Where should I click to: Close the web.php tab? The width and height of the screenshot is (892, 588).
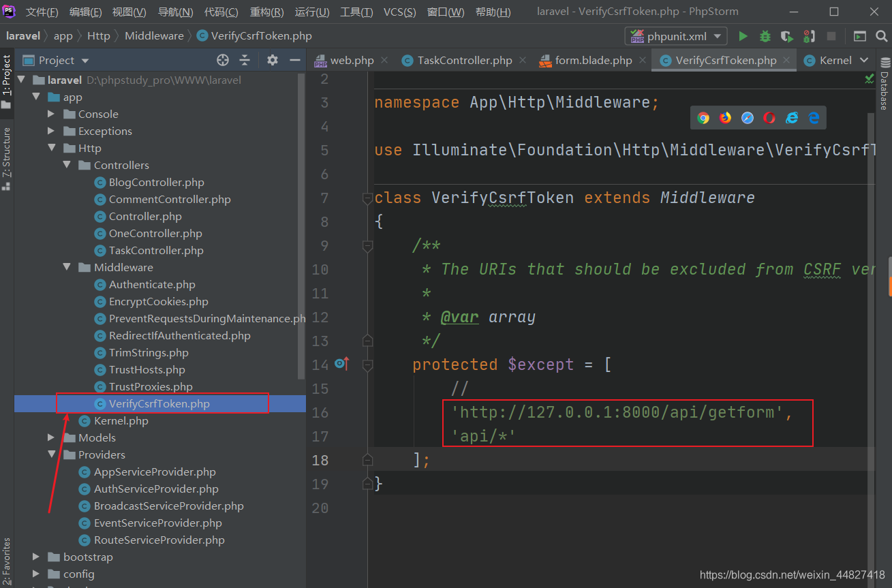[x=385, y=60]
